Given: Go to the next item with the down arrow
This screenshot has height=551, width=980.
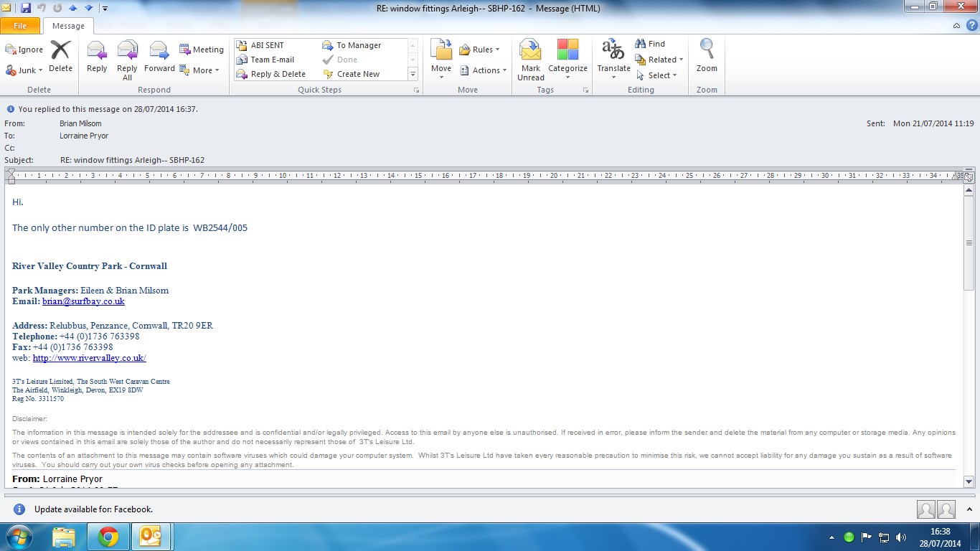Looking at the screenshot, I should point(89,9).
